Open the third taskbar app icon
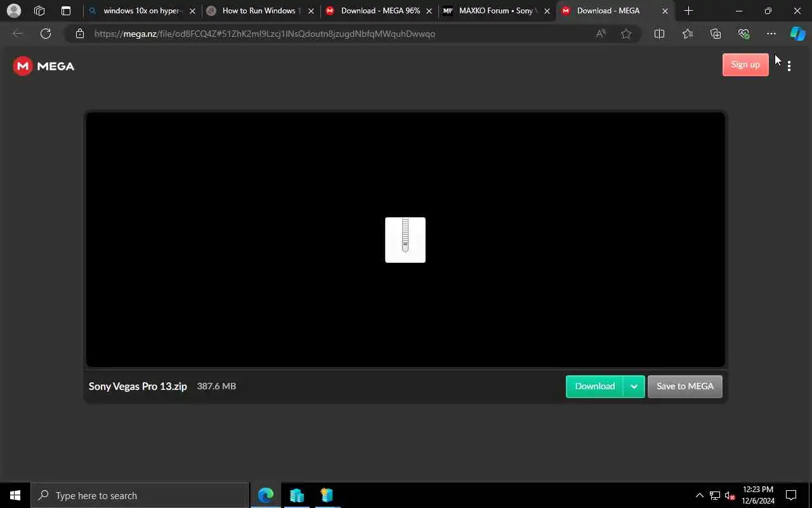This screenshot has height=508, width=812. point(327,495)
